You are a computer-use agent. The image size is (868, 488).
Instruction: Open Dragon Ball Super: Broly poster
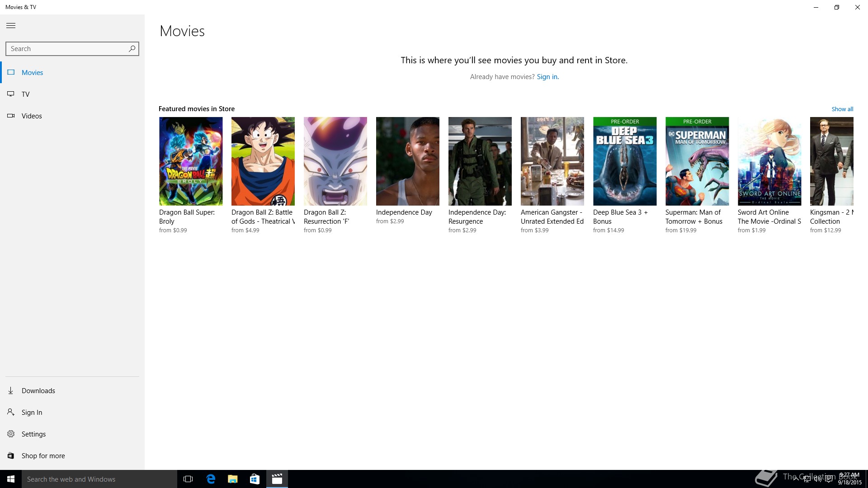click(x=191, y=161)
